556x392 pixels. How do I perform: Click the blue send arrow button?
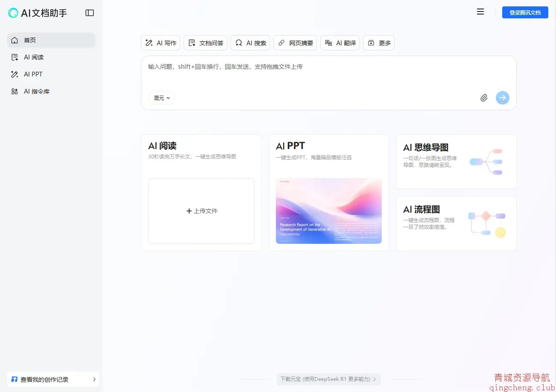coord(502,98)
